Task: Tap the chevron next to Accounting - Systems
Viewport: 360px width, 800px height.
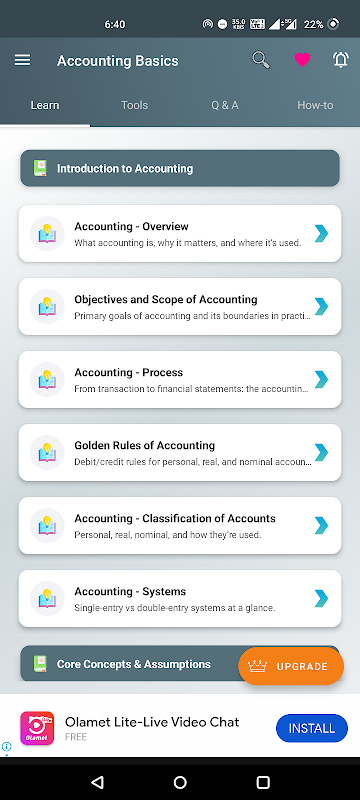Action: [x=321, y=598]
